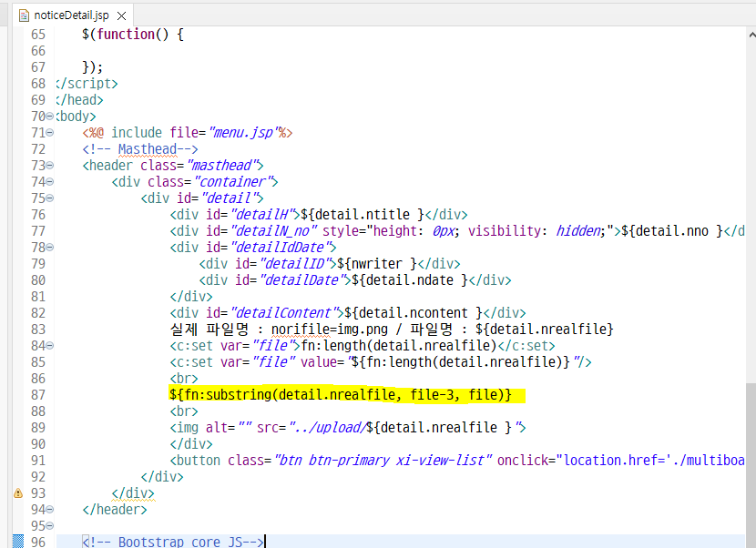
Task: Click the underlined Masthead comment on line 72
Action: point(148,149)
